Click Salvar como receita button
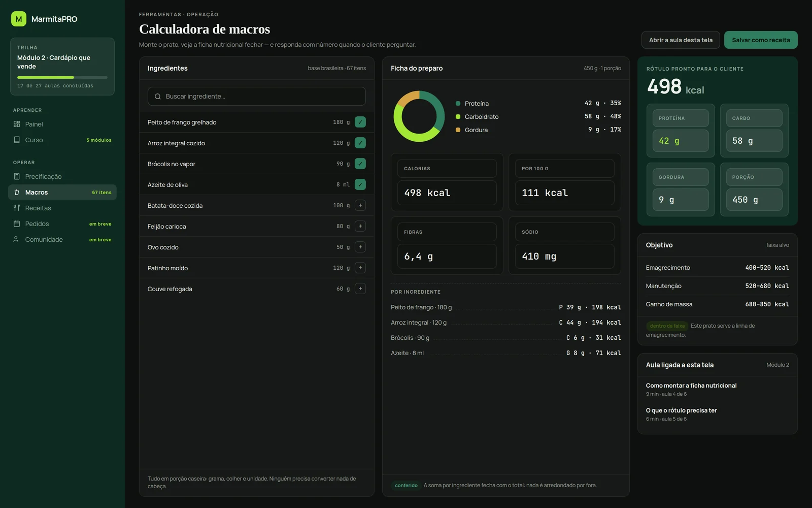 point(761,40)
